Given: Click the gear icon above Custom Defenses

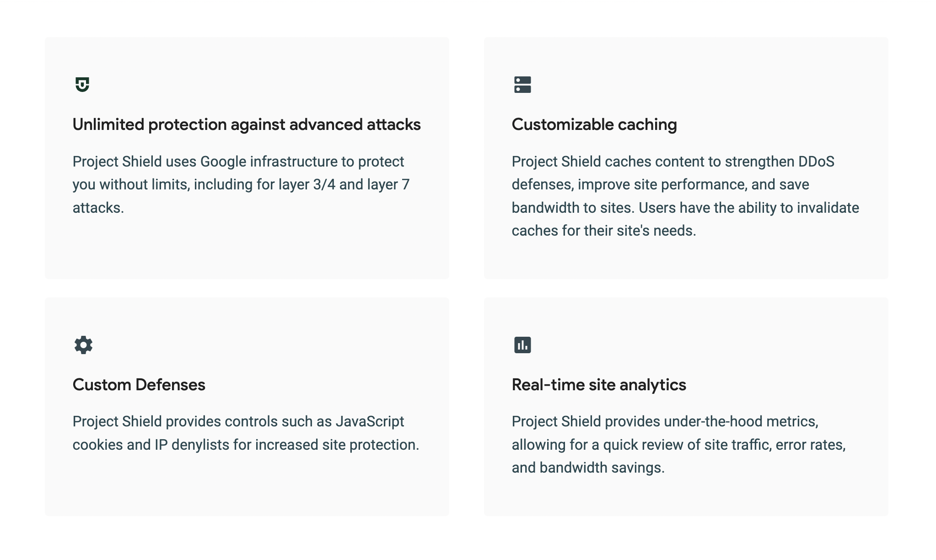Looking at the screenshot, I should pos(83,345).
